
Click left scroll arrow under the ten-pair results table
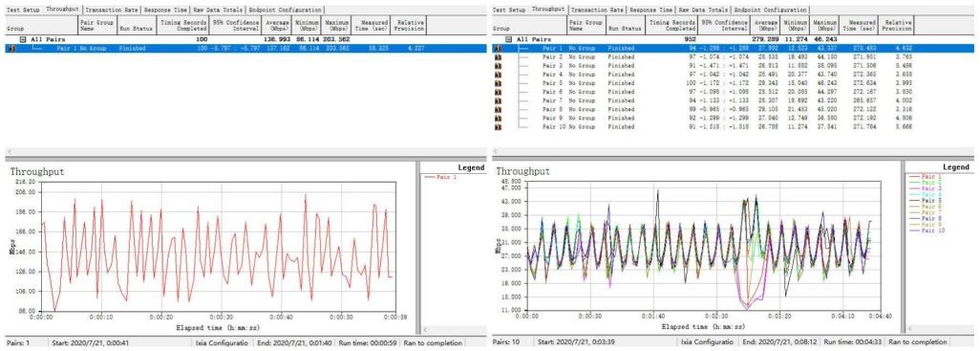tap(495, 151)
